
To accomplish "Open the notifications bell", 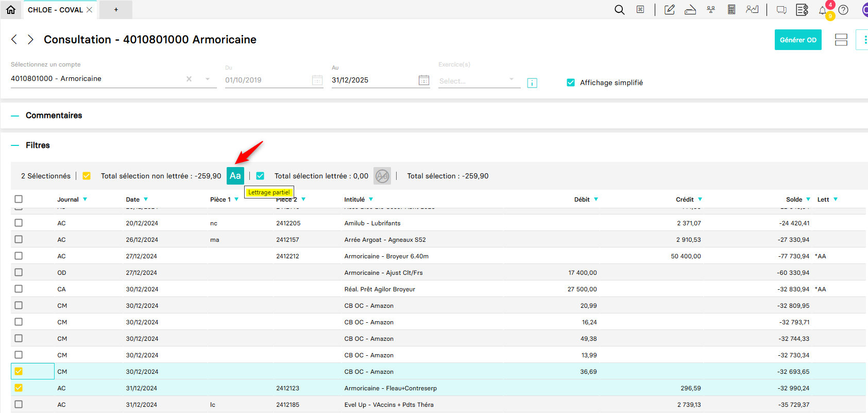I will 823,10.
